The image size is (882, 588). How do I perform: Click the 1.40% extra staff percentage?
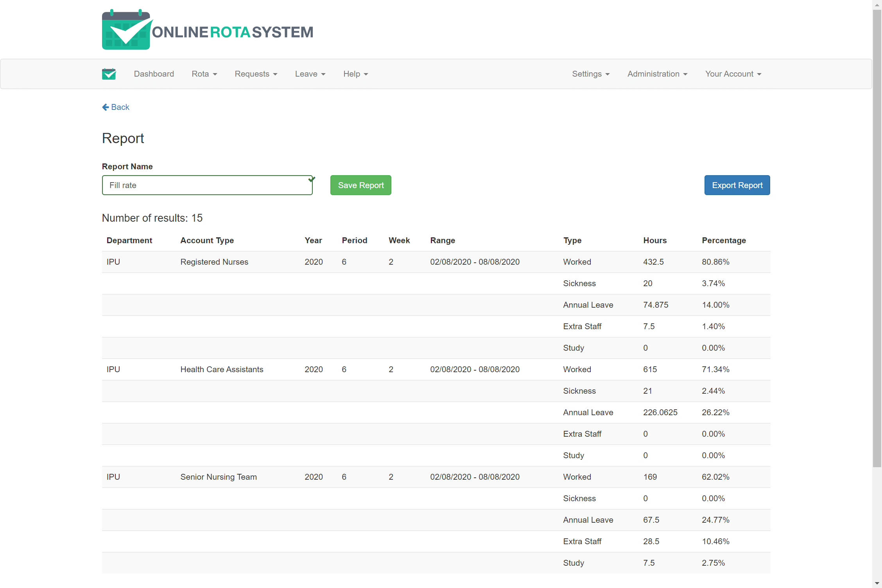[x=713, y=326]
